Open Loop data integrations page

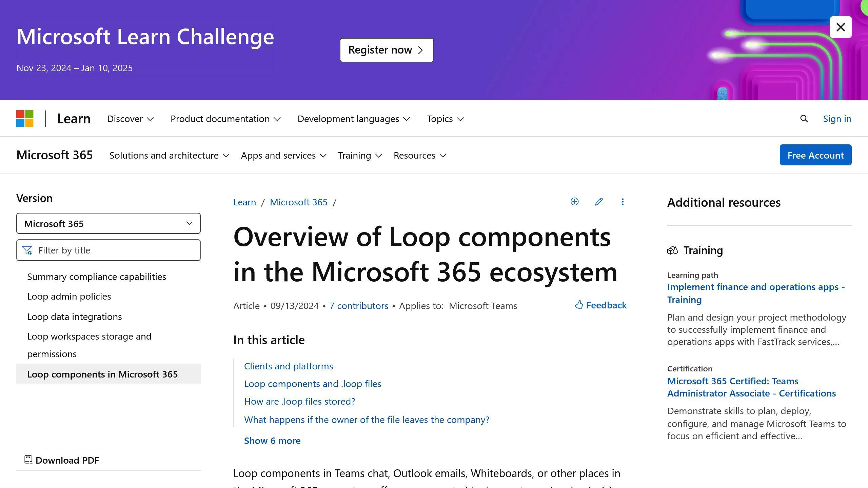75,317
